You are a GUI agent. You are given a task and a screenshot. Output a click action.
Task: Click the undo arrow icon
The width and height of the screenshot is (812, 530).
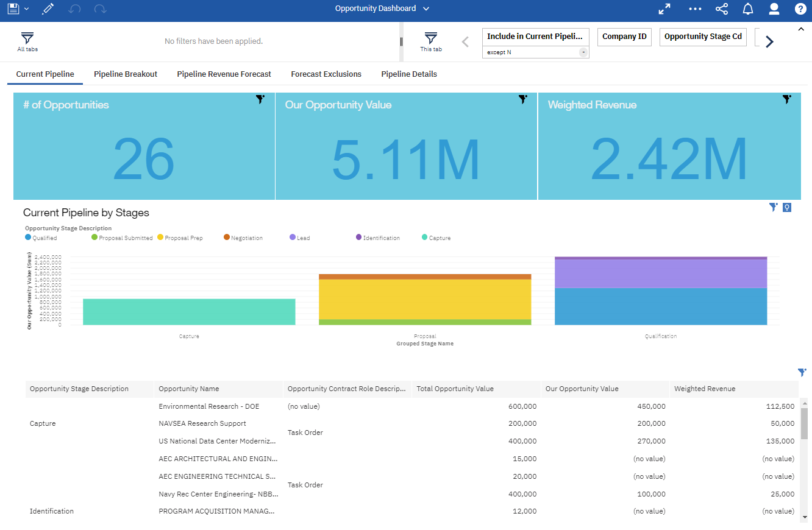point(74,9)
